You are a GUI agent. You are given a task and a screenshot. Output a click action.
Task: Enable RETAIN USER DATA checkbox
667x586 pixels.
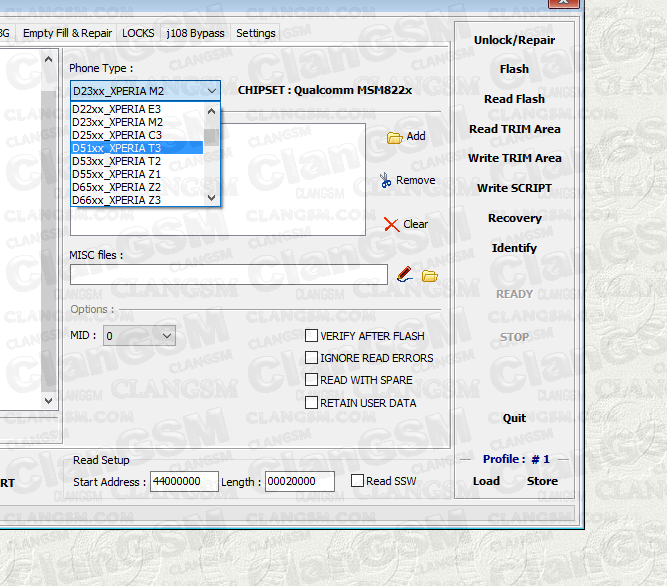[x=311, y=402]
